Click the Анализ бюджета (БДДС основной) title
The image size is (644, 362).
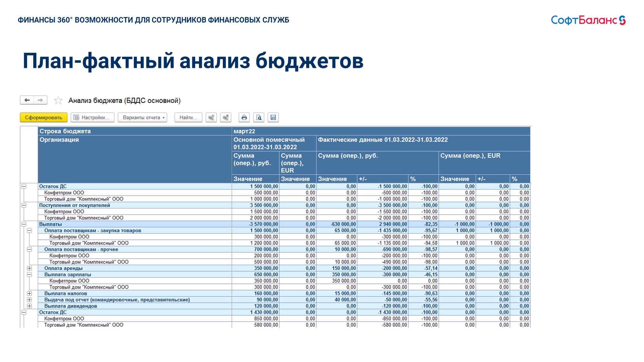point(124,101)
